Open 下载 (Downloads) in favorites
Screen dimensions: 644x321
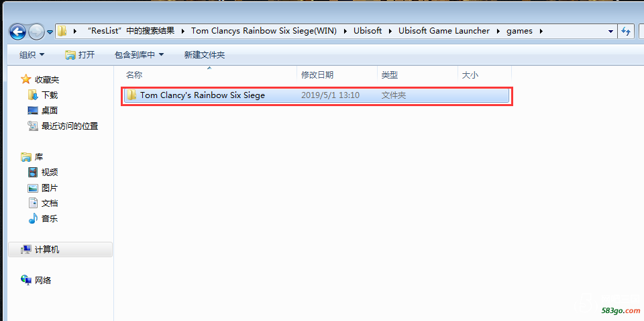click(x=49, y=95)
